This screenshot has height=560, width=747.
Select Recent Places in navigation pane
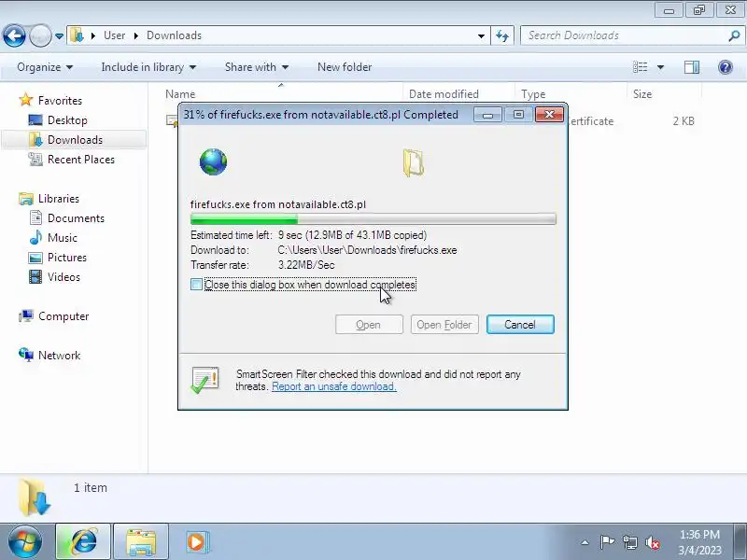[72, 159]
